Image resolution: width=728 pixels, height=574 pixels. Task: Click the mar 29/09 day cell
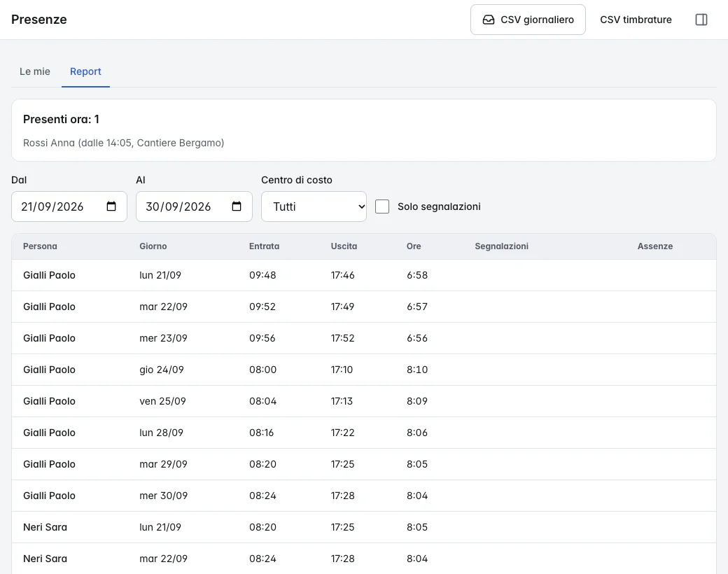click(163, 465)
